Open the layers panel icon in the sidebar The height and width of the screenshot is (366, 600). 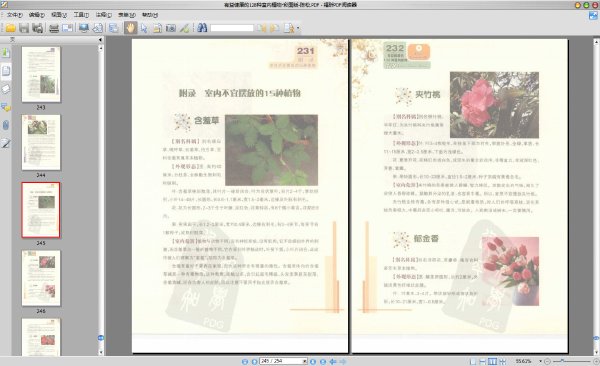pyautogui.click(x=6, y=89)
